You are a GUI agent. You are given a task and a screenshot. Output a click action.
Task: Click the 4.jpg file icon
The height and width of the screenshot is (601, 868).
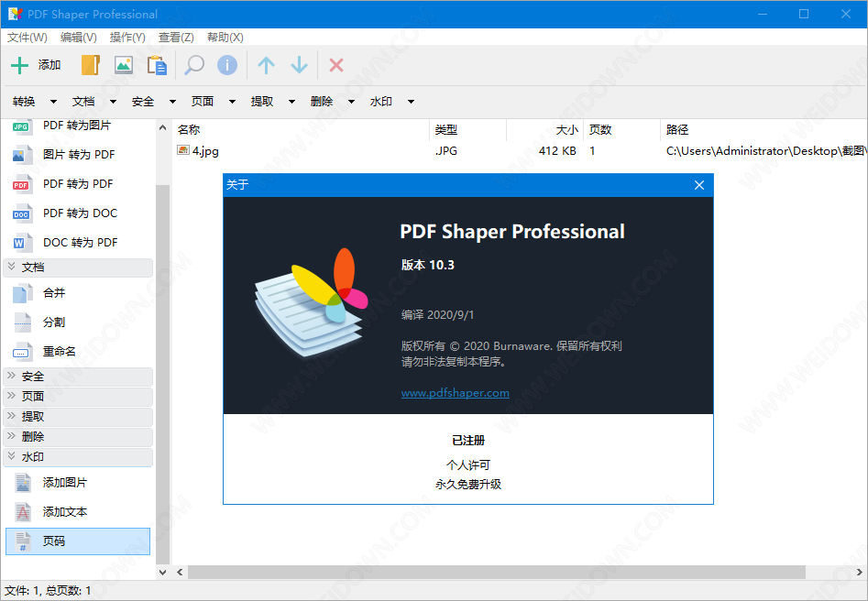coord(182,150)
